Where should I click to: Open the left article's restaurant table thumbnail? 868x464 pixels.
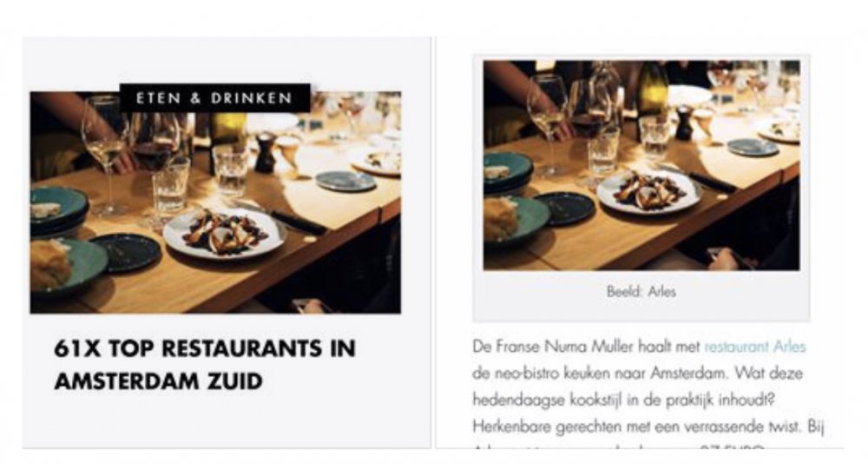pyautogui.click(x=215, y=202)
